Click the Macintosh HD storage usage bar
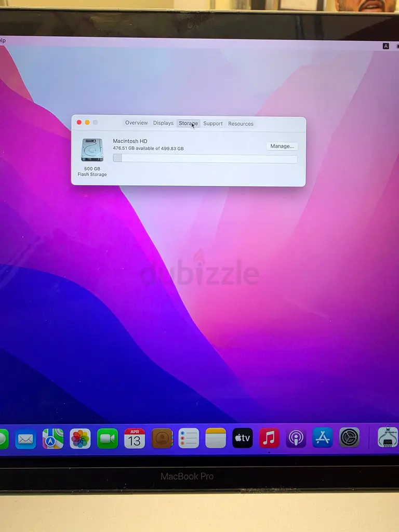Screen dimensions: 399x532 pyautogui.click(x=205, y=158)
